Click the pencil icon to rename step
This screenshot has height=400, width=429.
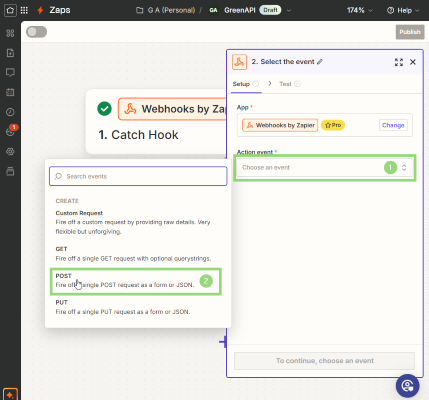tap(320, 62)
